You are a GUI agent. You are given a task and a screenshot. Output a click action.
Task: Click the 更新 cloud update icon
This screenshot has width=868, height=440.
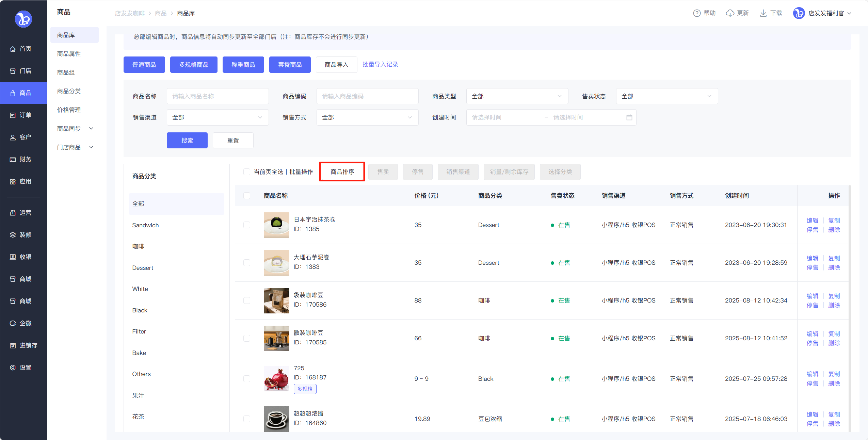730,13
